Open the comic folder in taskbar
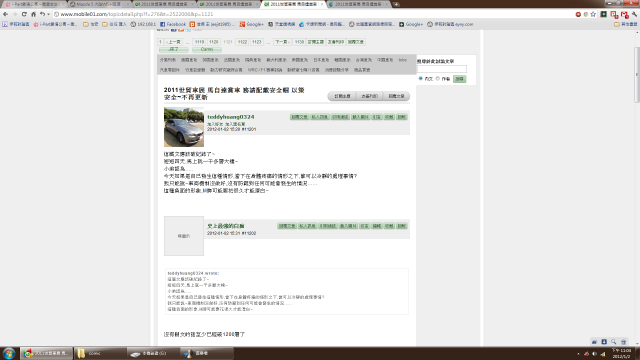 click(x=100, y=353)
